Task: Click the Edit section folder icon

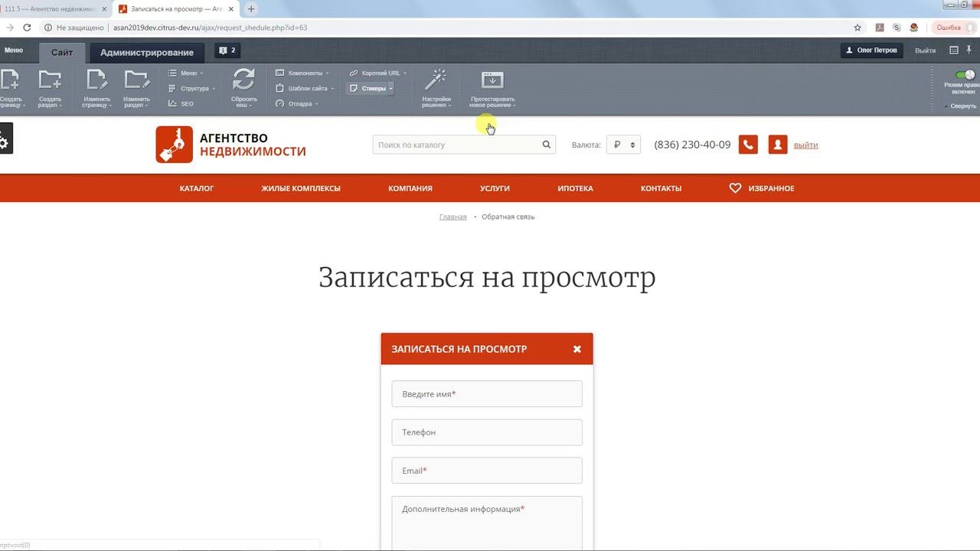Action: click(136, 80)
